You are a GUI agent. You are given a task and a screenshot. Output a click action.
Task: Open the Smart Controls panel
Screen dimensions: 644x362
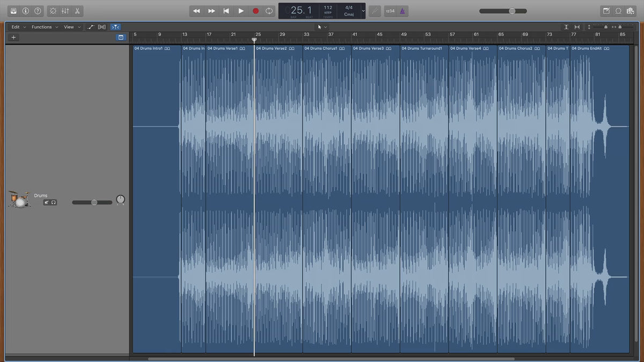pos(53,11)
